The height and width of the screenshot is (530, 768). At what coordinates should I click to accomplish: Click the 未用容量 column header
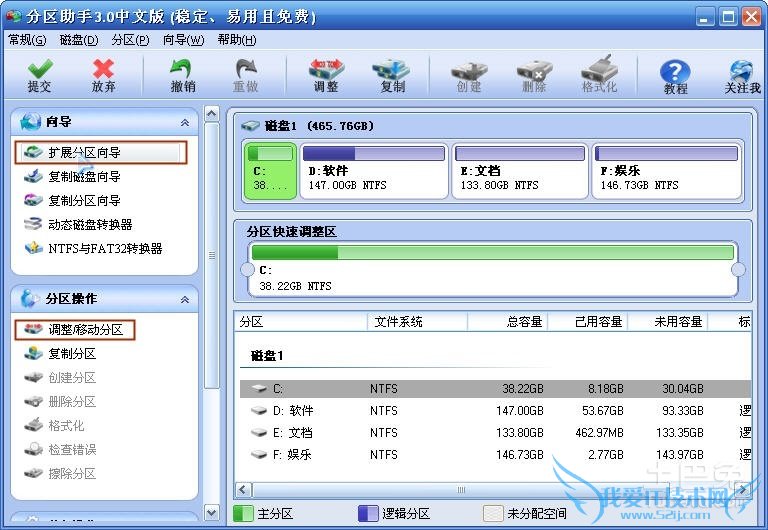coord(668,322)
